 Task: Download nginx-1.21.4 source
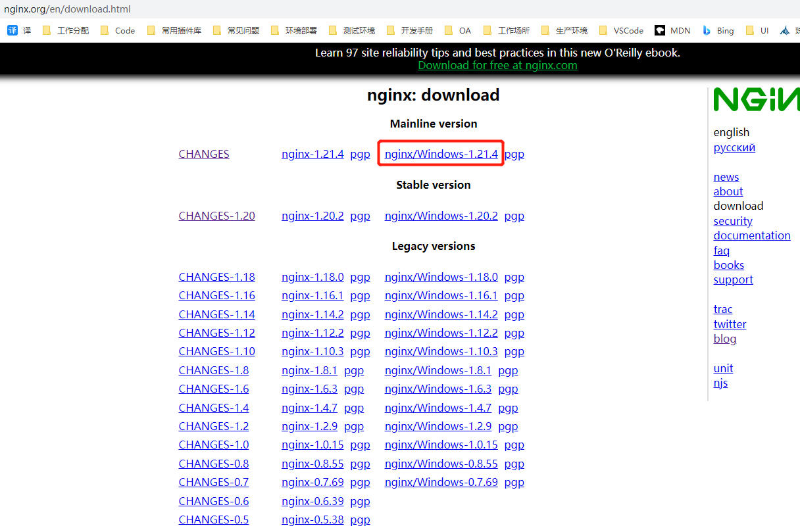[x=312, y=154]
